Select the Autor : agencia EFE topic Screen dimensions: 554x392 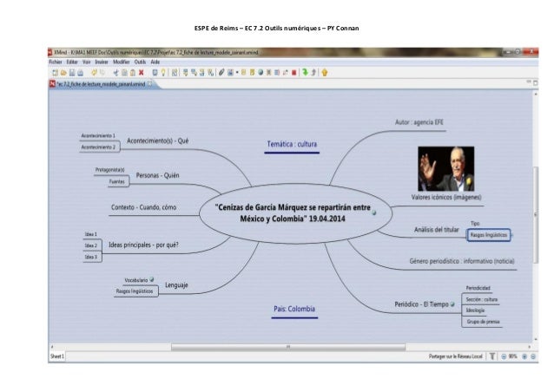coord(419,122)
